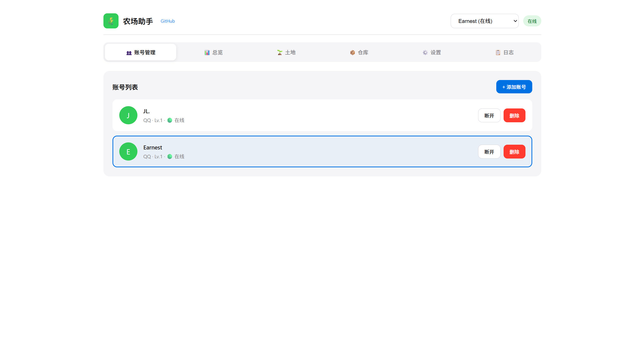Click the green E avatar circle

tap(128, 151)
